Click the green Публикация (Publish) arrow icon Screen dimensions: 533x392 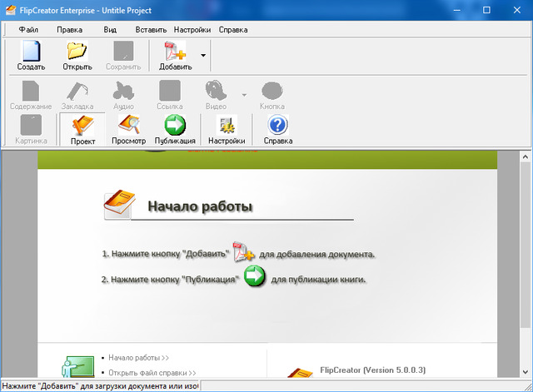[x=175, y=127]
